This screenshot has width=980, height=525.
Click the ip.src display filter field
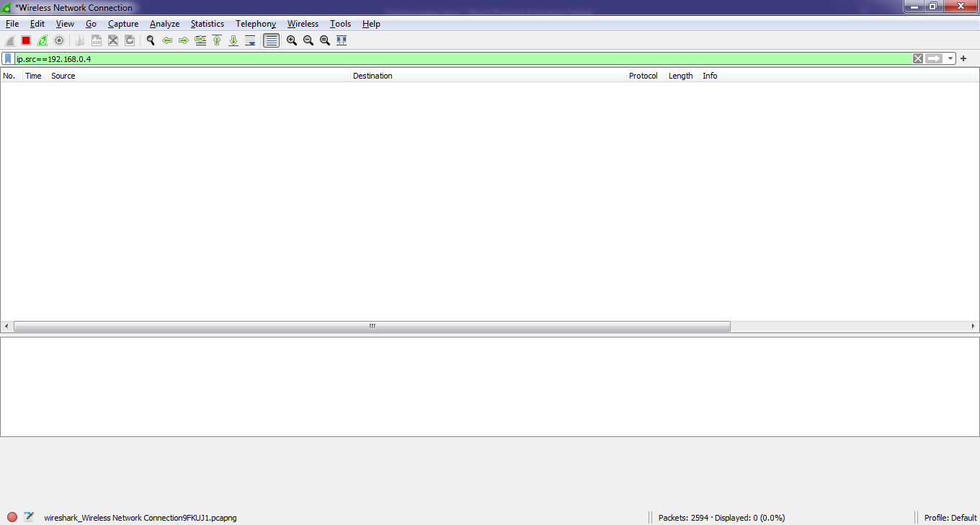pos(461,58)
